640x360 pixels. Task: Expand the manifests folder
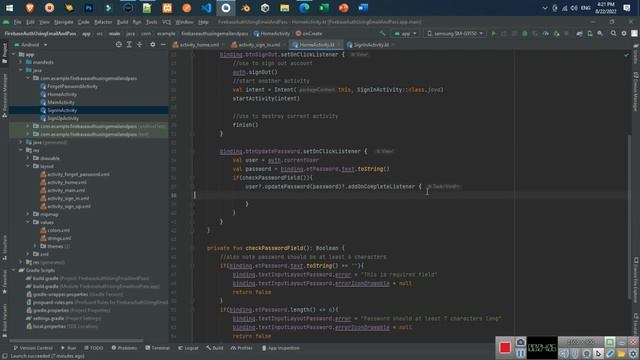coord(21,62)
